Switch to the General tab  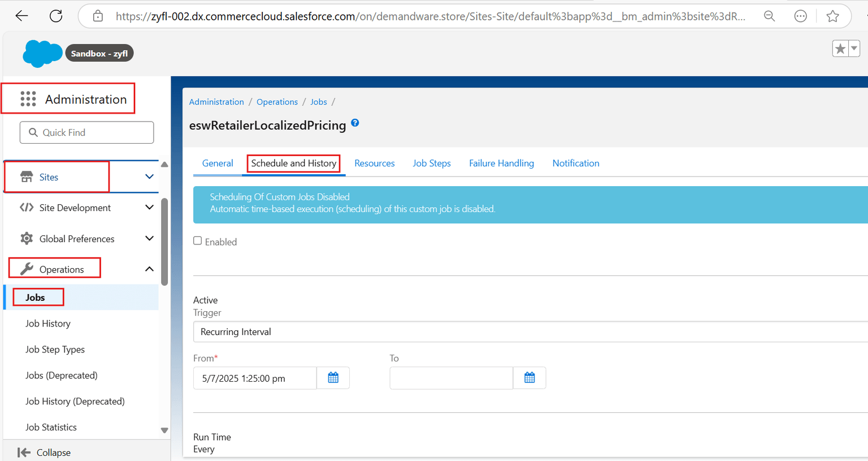tap(218, 163)
